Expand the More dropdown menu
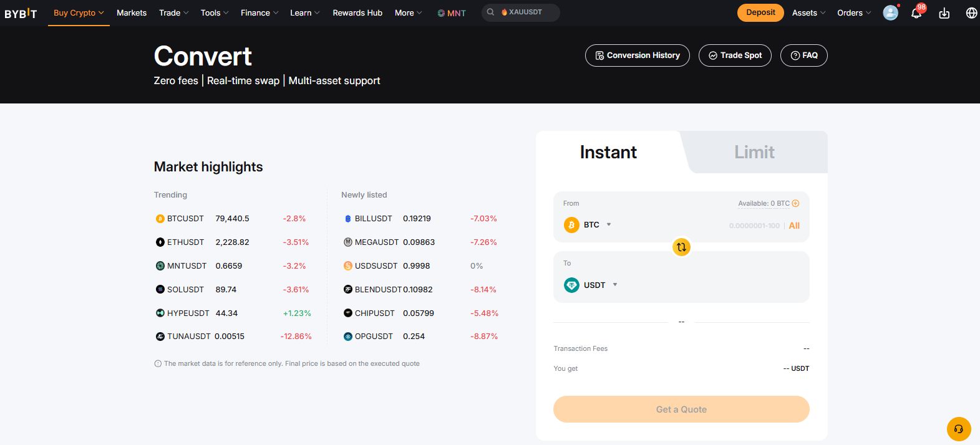The width and height of the screenshot is (980, 445). pos(408,12)
